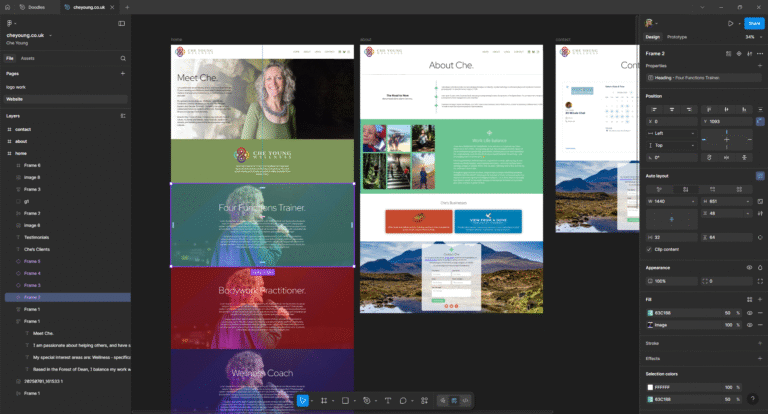Add an effect with the plus icon

coord(760,359)
